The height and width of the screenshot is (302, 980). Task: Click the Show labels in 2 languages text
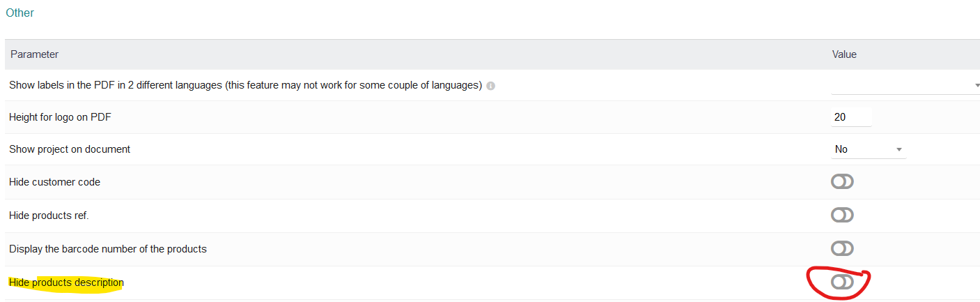[x=245, y=85]
